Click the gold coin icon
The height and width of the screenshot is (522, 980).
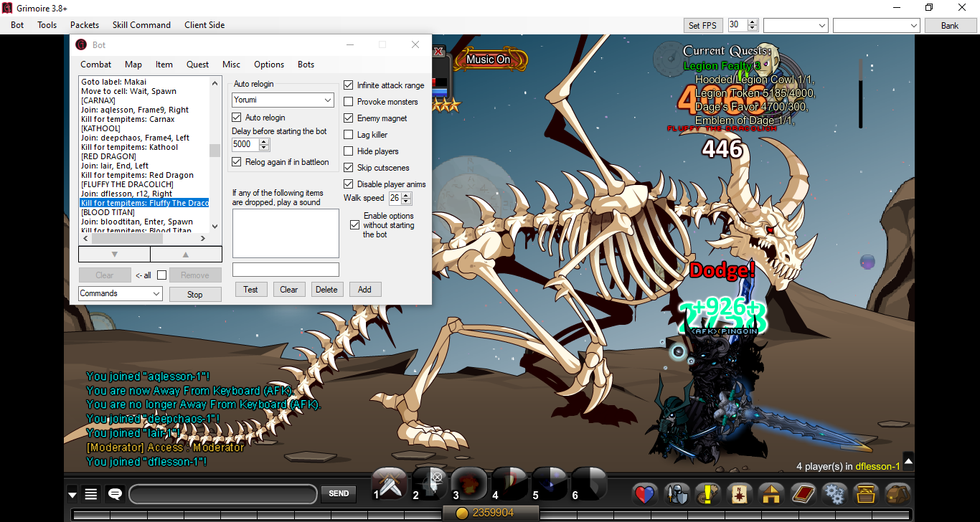pyautogui.click(x=463, y=513)
